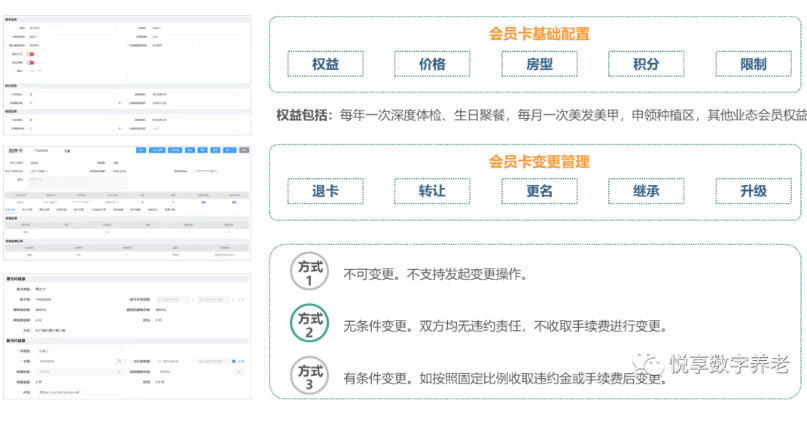807x426 pixels.
Task: Open the 限制 configuration box
Action: [753, 65]
